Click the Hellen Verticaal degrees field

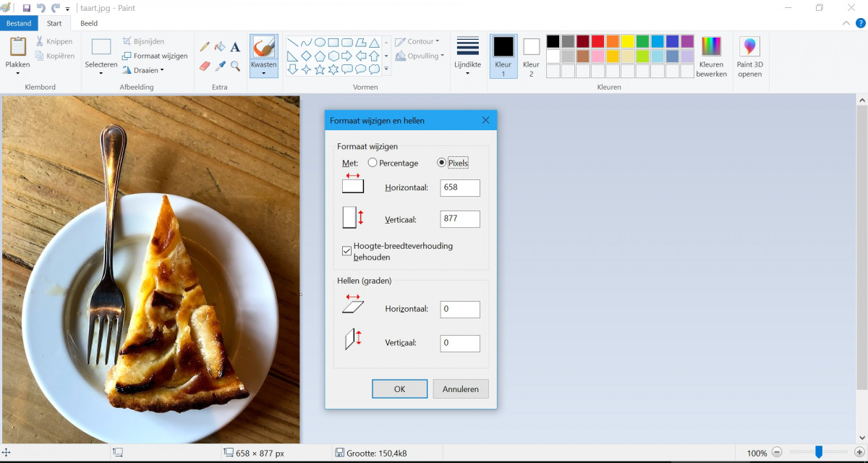tap(460, 343)
